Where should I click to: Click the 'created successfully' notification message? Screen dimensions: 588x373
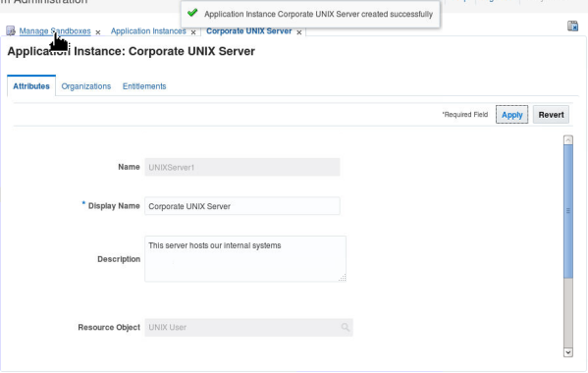tap(318, 15)
